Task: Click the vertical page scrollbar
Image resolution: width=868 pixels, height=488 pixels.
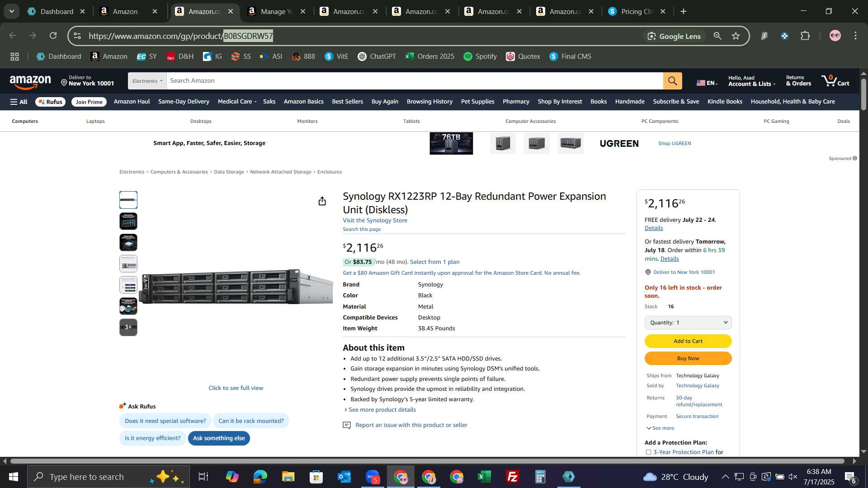Action: click(863, 94)
